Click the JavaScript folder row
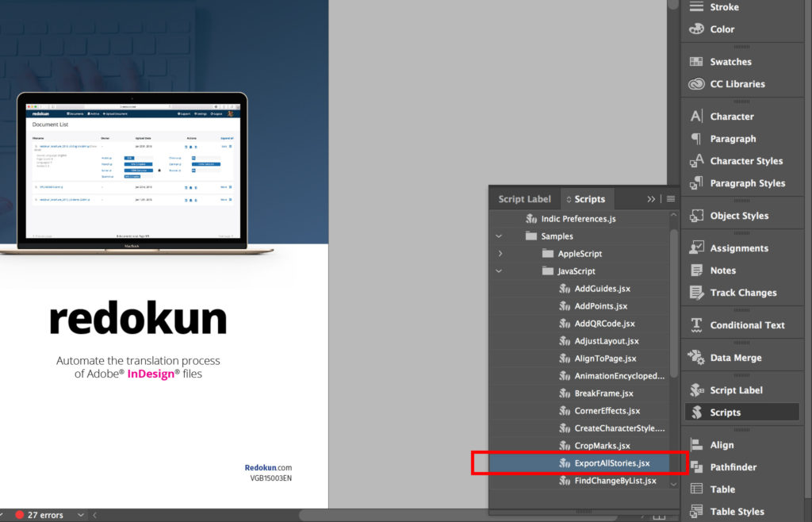812x522 pixels. 580,271
